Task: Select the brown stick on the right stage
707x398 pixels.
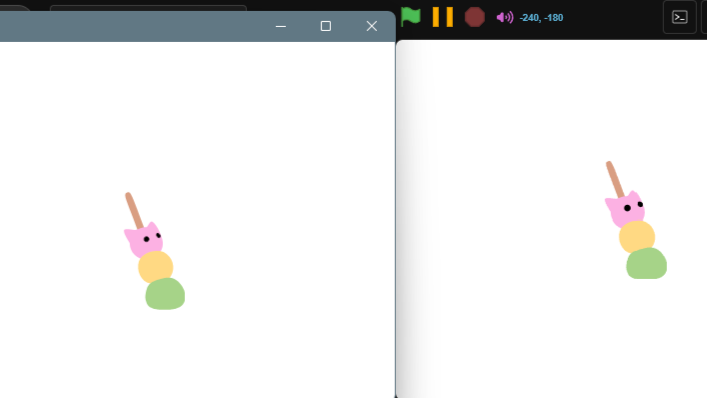Action: coord(615,179)
